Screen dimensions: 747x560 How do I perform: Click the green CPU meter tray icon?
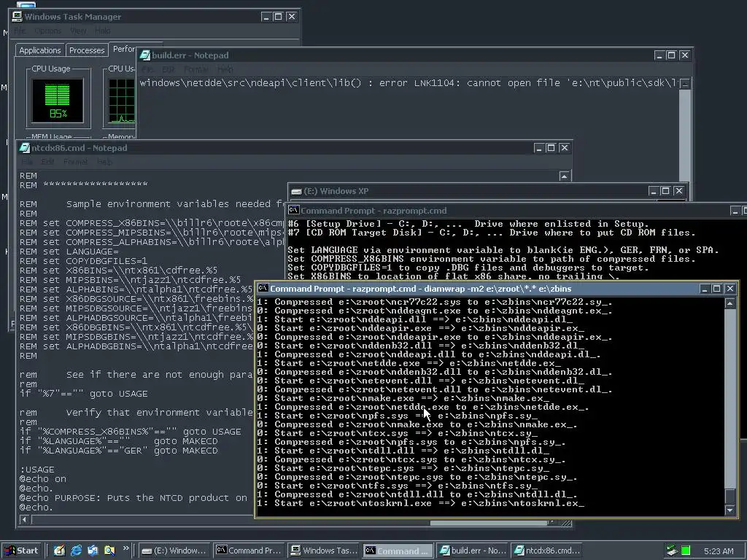pyautogui.click(x=686, y=551)
